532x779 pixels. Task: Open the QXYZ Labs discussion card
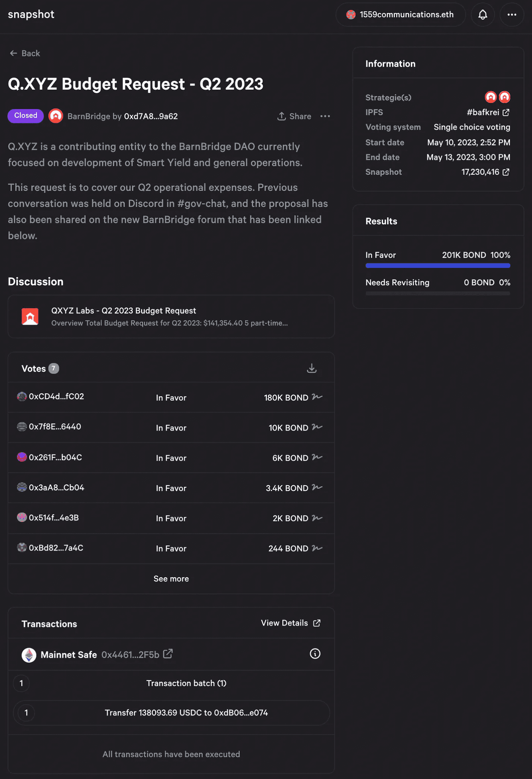pos(171,317)
